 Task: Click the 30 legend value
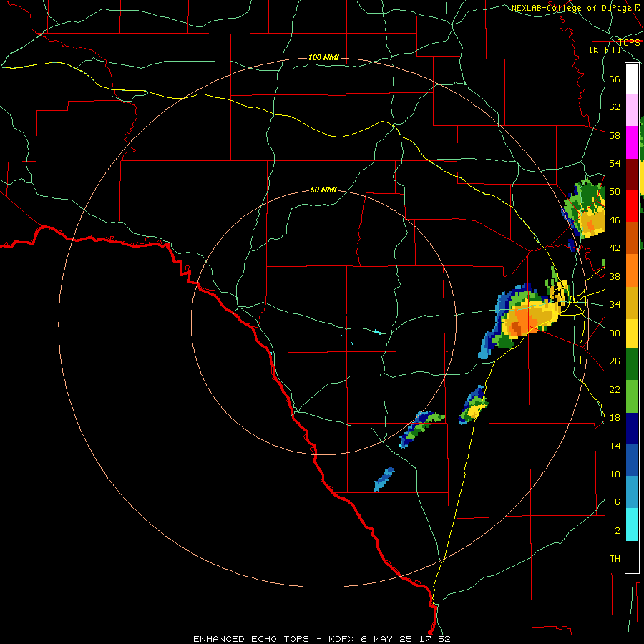[615, 333]
